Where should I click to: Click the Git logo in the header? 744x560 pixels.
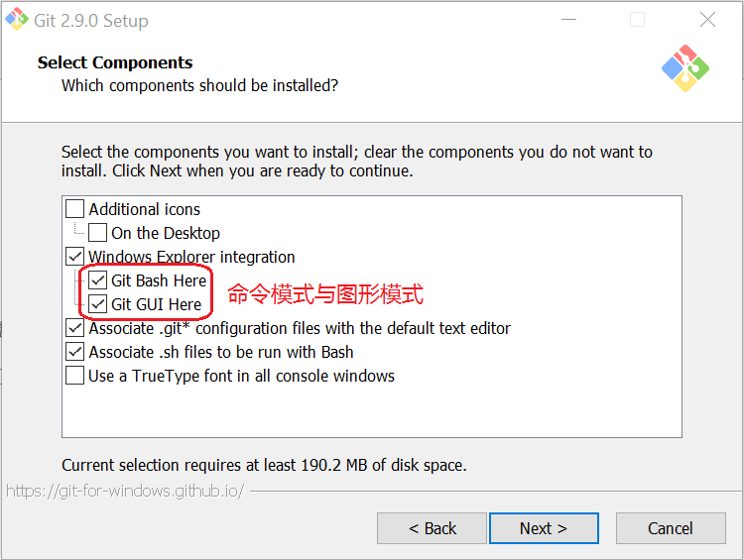click(685, 68)
